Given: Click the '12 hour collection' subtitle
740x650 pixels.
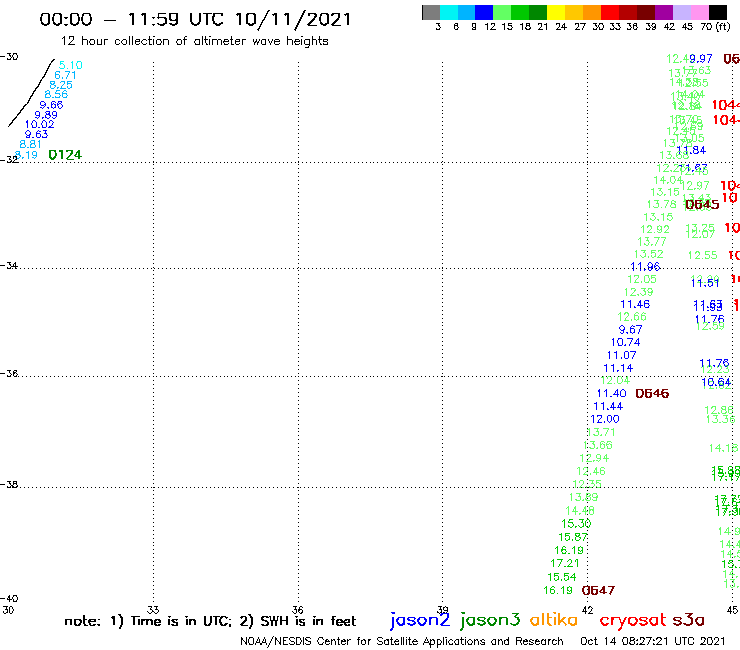Looking at the screenshot, I should coord(194,41).
